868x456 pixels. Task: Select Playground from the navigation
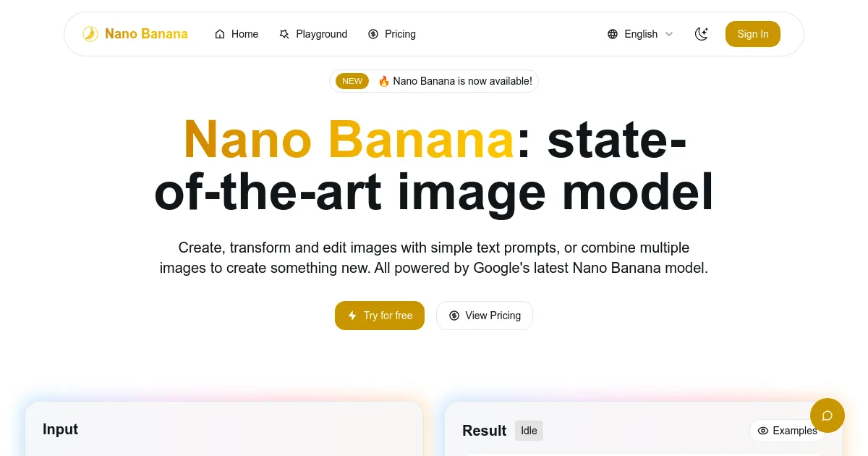coord(321,33)
